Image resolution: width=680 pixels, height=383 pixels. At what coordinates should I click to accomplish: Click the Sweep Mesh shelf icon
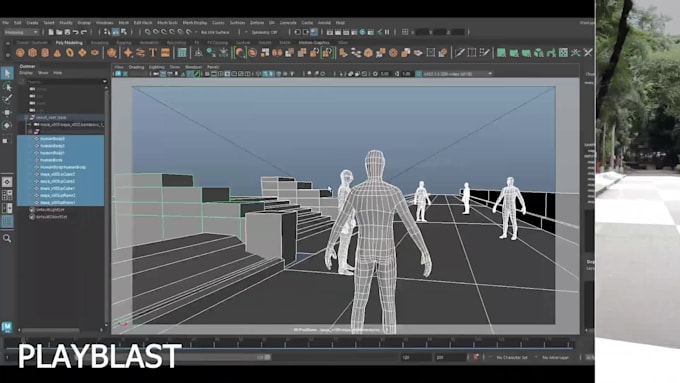140,53
